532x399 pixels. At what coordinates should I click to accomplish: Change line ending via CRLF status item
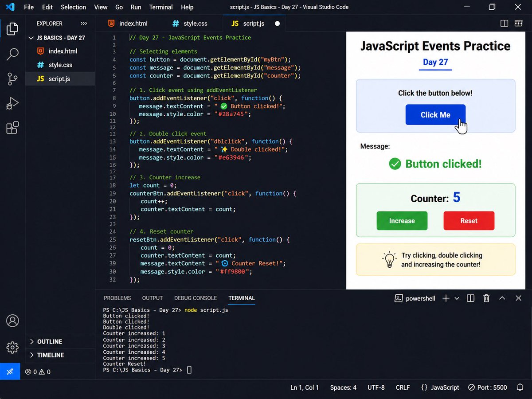coord(403,387)
